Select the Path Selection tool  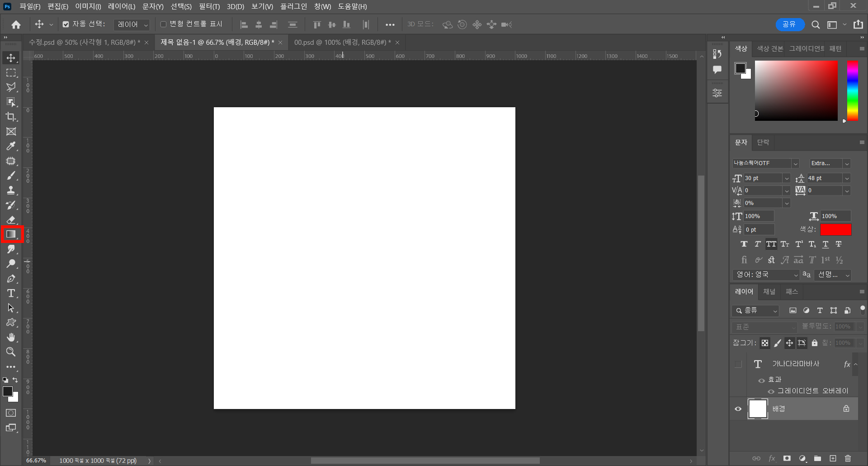pyautogui.click(x=11, y=308)
